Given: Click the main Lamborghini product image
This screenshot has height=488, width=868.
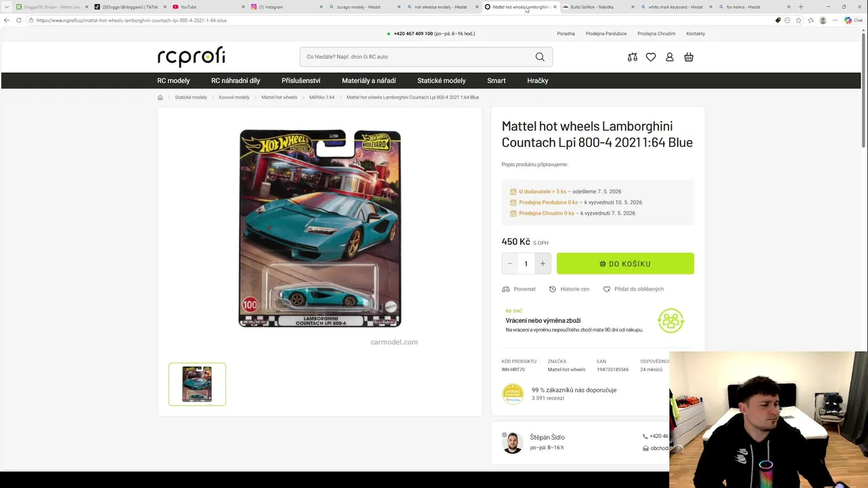Looking at the screenshot, I should click(320, 228).
